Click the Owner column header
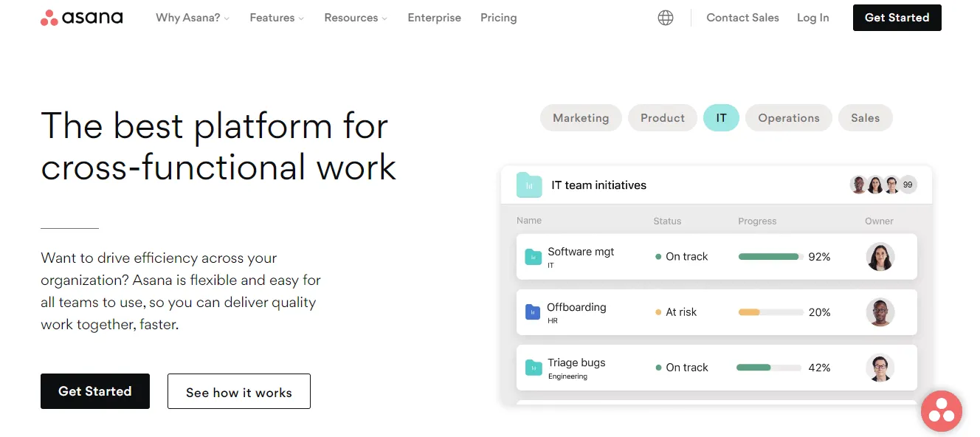The width and height of the screenshot is (980, 437). [879, 221]
